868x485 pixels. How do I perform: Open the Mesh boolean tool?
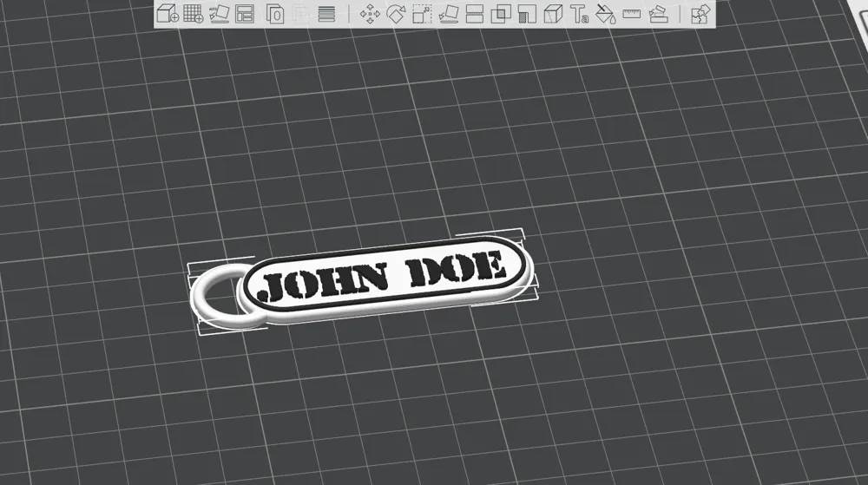[x=501, y=13]
